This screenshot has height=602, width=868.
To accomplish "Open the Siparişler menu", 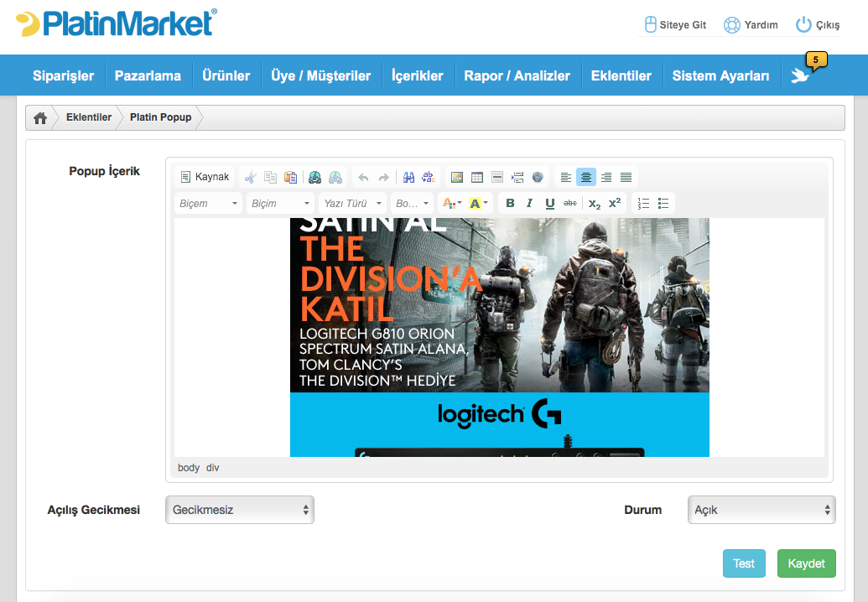I will pos(63,75).
